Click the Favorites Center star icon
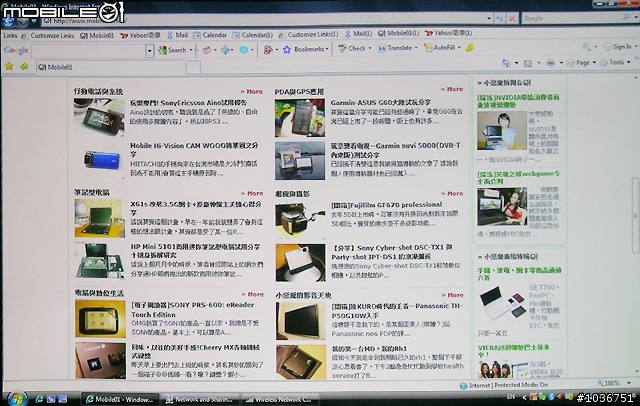Image resolution: width=640 pixels, height=406 pixels. [9, 67]
